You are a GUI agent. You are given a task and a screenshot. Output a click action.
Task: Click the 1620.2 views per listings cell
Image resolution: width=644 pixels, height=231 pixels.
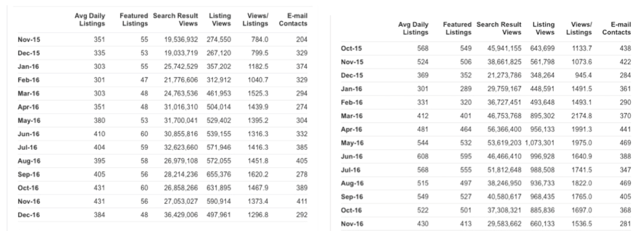(258, 174)
